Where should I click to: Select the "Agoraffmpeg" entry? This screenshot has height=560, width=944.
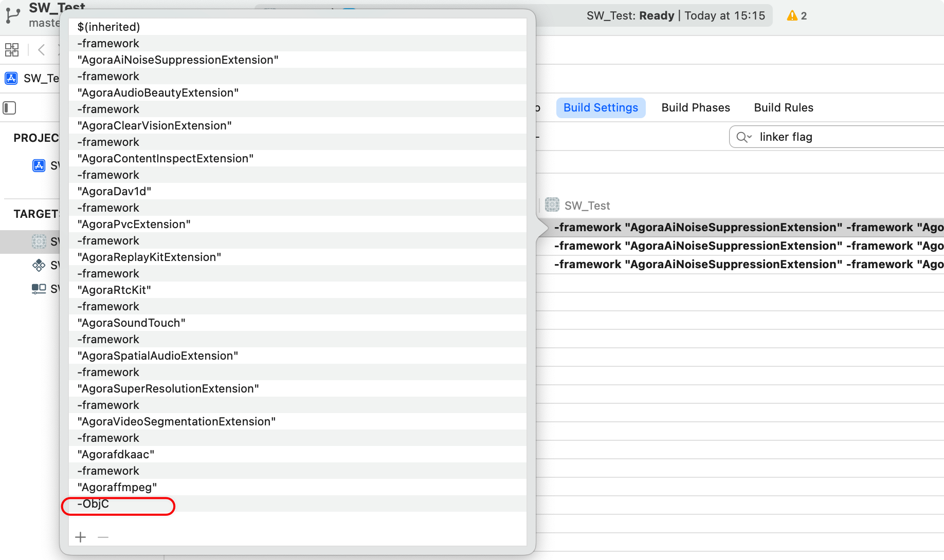297,487
